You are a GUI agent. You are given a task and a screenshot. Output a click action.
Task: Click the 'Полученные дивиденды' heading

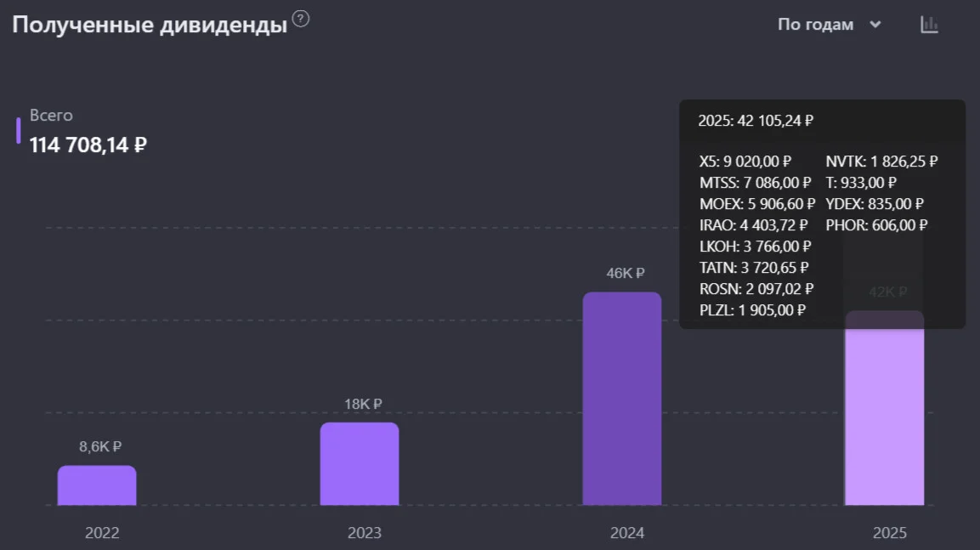click(x=150, y=25)
